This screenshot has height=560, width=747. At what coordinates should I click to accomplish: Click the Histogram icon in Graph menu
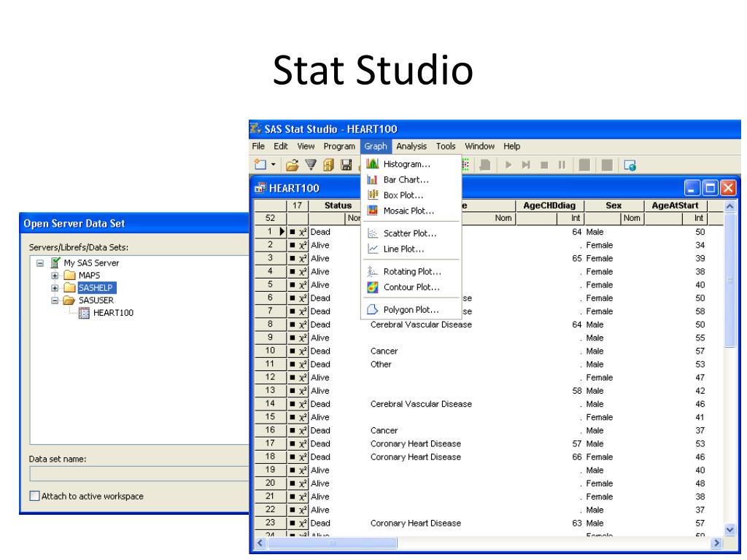pyautogui.click(x=373, y=164)
